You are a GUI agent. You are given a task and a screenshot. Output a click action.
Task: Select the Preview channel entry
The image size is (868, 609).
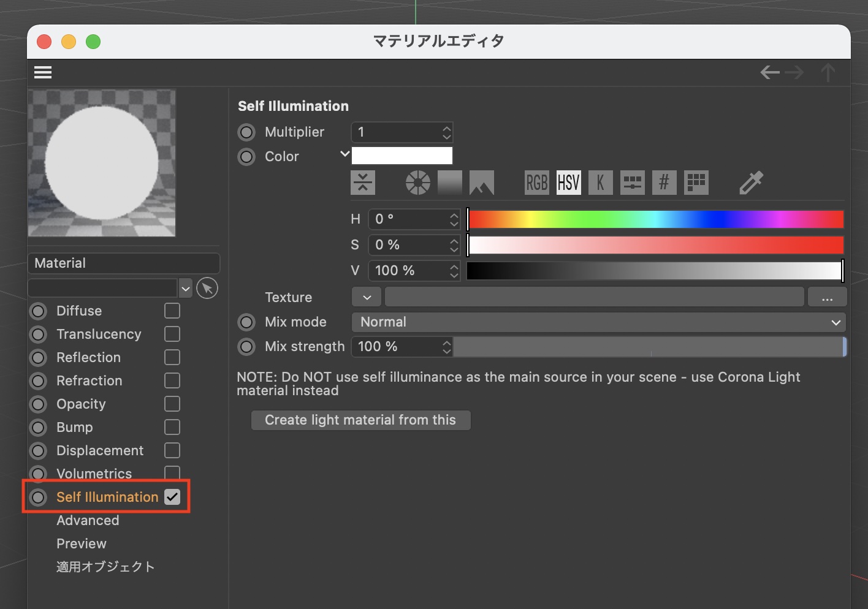[x=82, y=543]
